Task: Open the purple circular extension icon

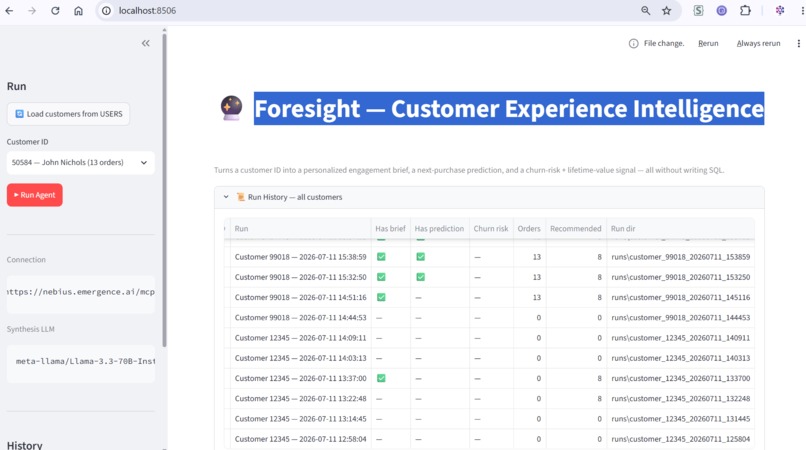Action: pyautogui.click(x=722, y=11)
